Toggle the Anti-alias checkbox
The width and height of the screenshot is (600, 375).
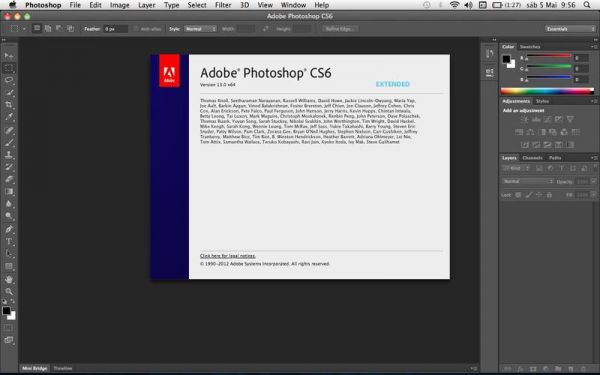tap(136, 29)
